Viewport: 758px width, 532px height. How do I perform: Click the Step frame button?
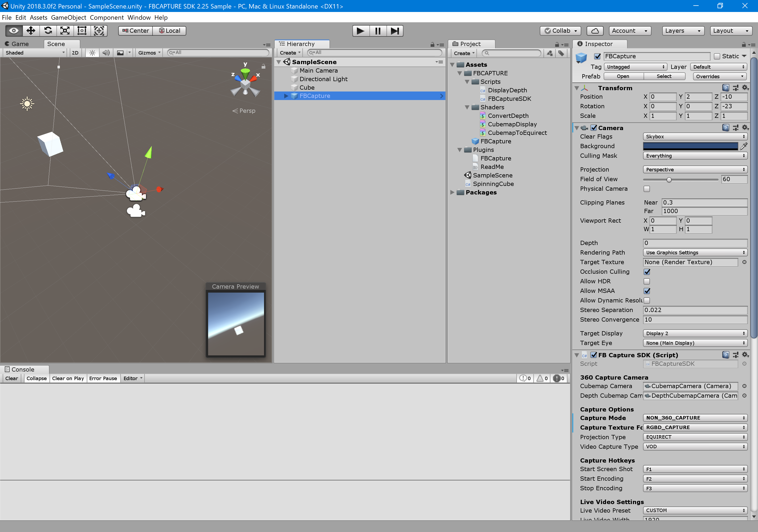[x=395, y=31]
